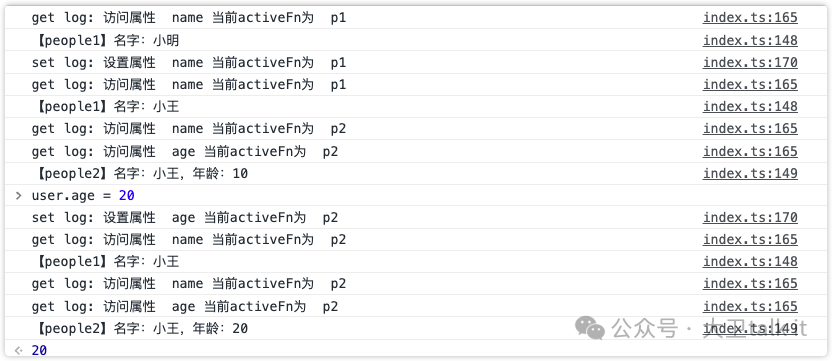Select the 【people2】名字：小王，年龄：10 log message
The image size is (832, 361).
point(140,174)
